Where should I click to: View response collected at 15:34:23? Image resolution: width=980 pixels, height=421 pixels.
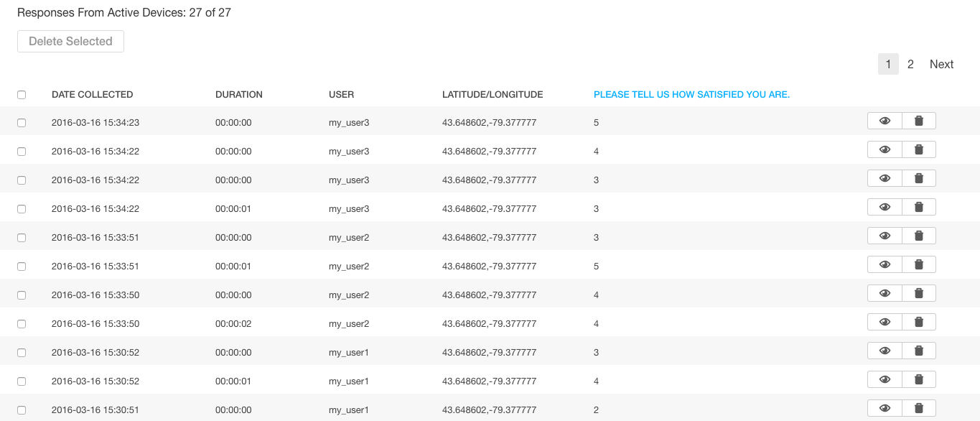click(x=885, y=121)
